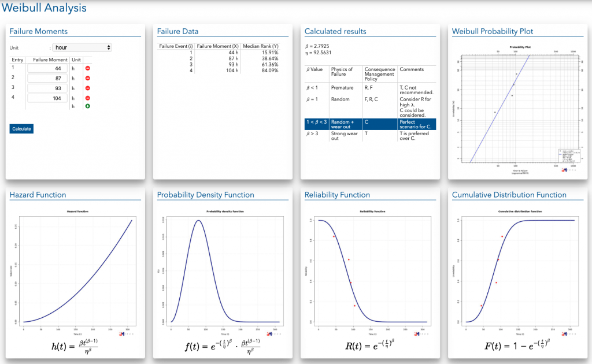The height and width of the screenshot is (364, 592).
Task: Remove failure entry 1 with red minus icon
Action: pyautogui.click(x=88, y=68)
